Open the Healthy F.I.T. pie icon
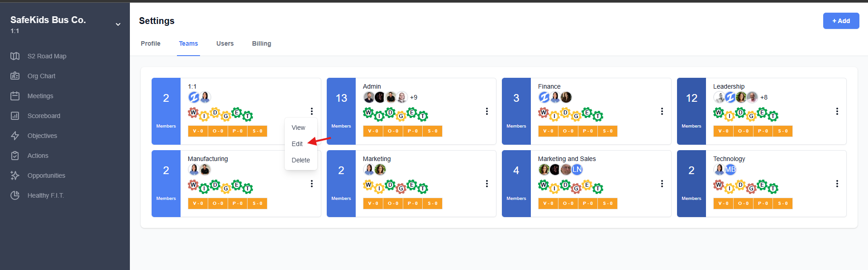 click(15, 195)
